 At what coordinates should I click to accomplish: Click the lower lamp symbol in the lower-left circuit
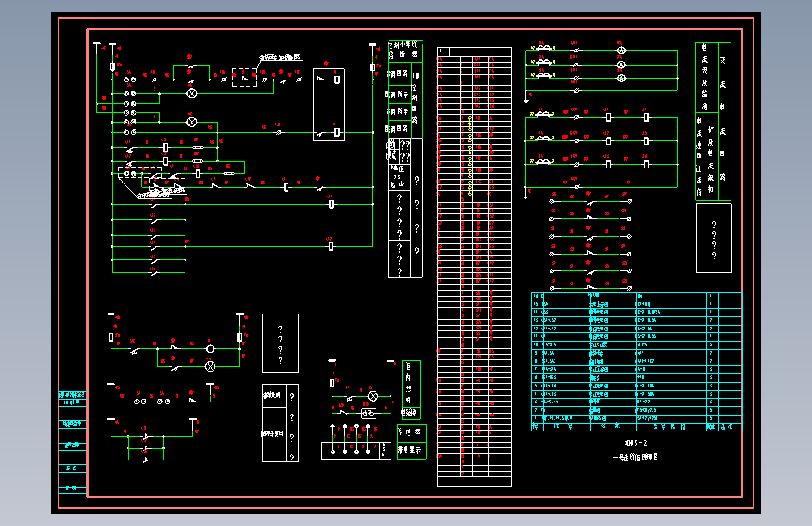210,367
